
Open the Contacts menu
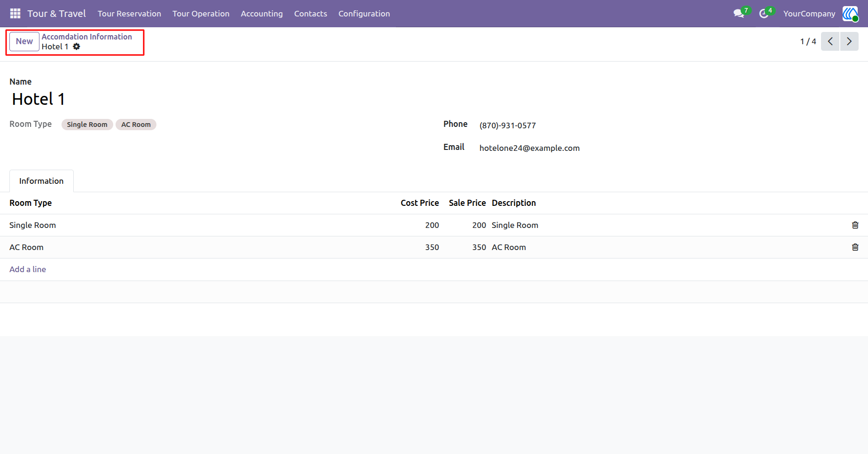pyautogui.click(x=310, y=14)
